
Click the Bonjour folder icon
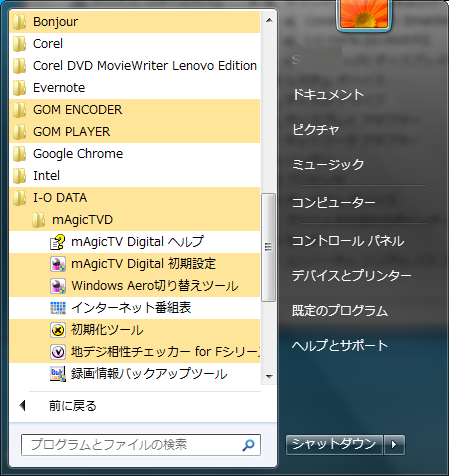[x=19, y=22]
